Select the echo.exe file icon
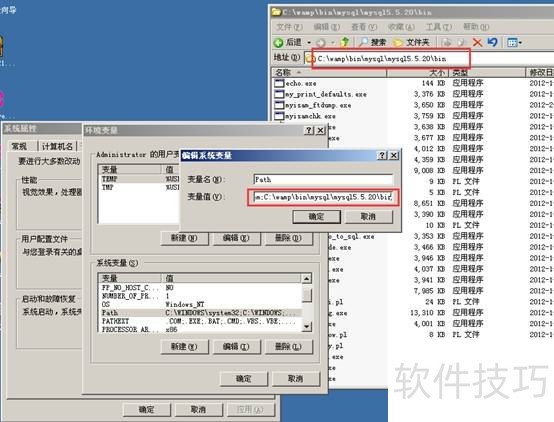Screen dimensions: 554x422 279,83
